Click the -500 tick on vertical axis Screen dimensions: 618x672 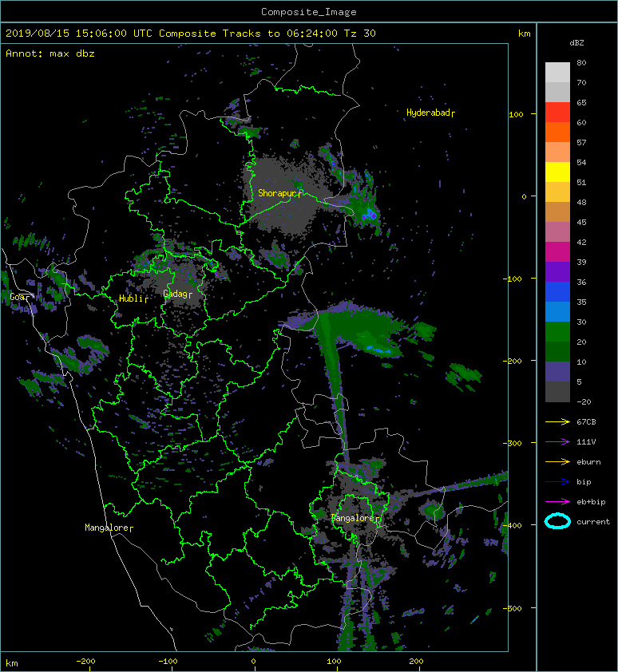[x=513, y=609]
